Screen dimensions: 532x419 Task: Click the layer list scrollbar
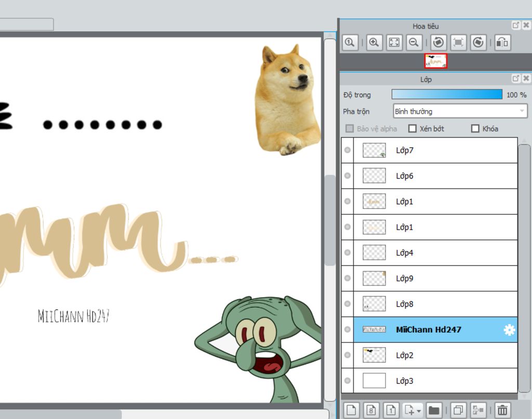coord(525,269)
